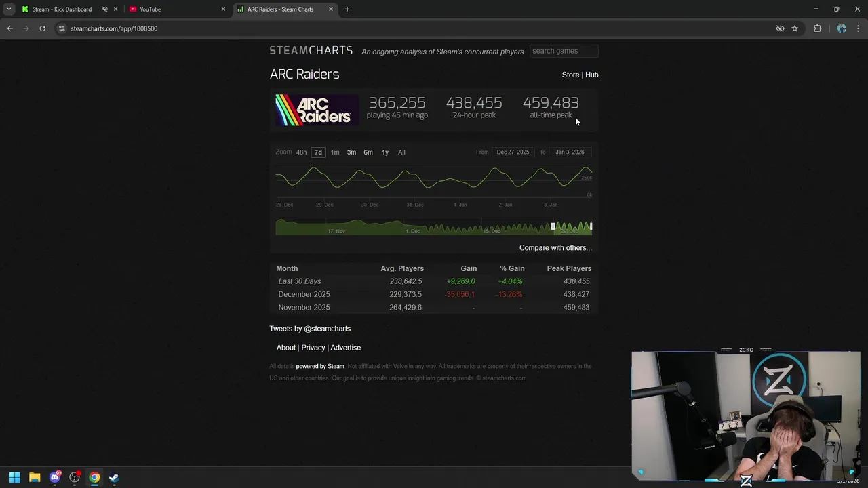868x488 pixels.
Task: Set chart zoom to 48h
Action: tap(301, 152)
